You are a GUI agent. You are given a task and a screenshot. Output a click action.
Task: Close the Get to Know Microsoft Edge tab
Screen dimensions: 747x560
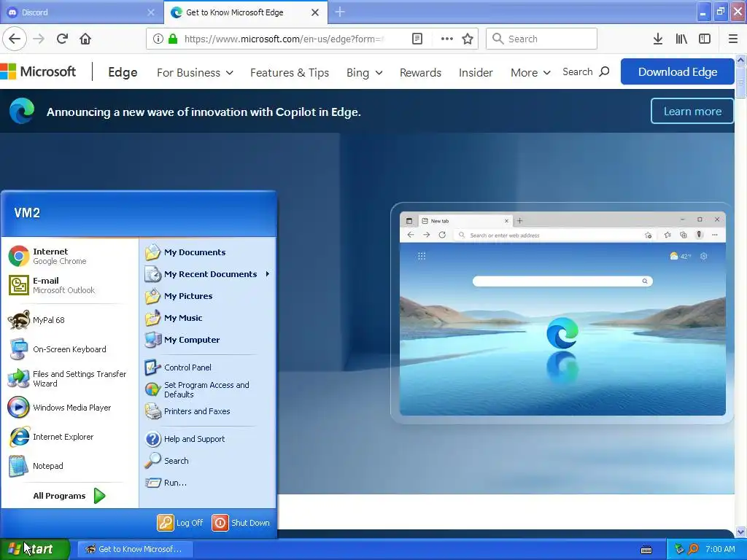tap(315, 12)
